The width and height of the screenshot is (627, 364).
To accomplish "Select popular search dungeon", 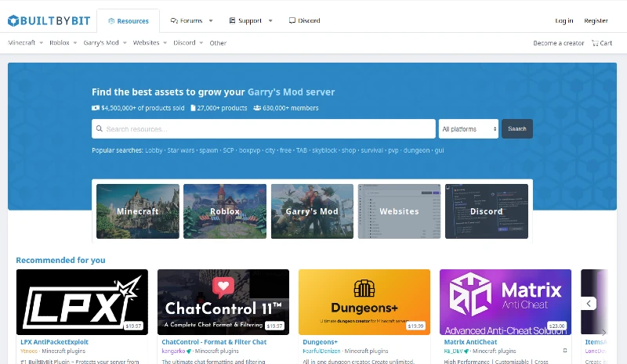I will coord(416,150).
